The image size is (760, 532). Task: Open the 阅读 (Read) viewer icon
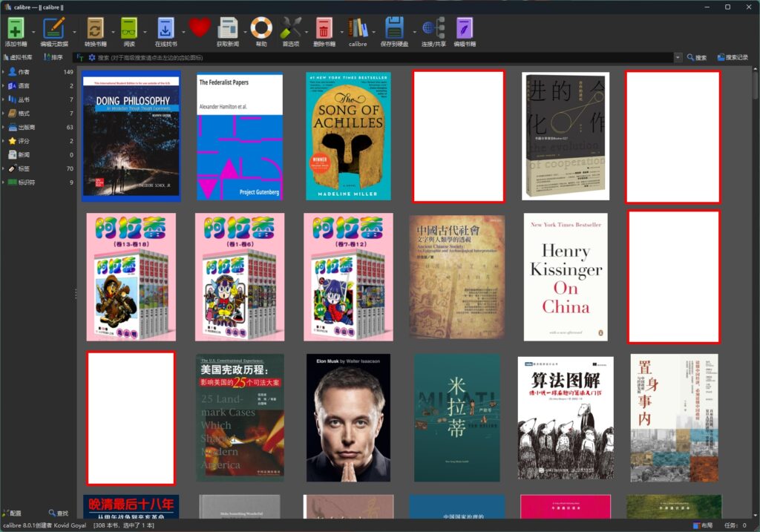(129, 30)
